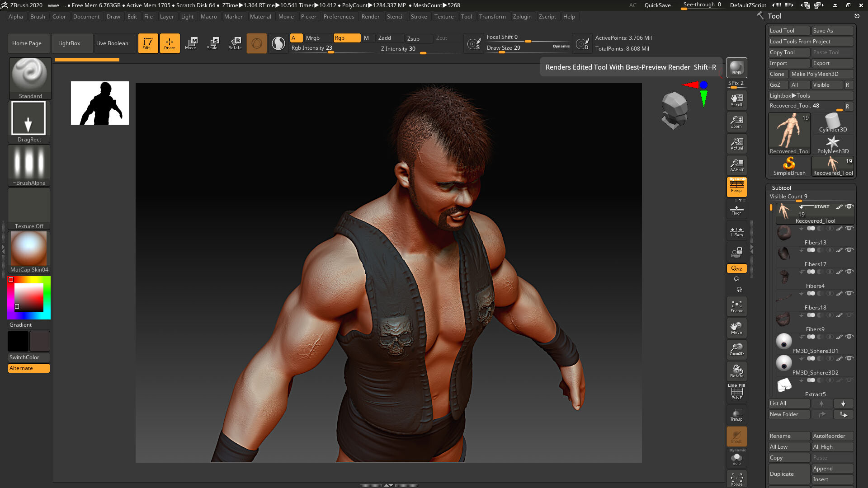Click the Frame icon to frame the mesh
The height and width of the screenshot is (488, 868).
pyautogui.click(x=736, y=306)
